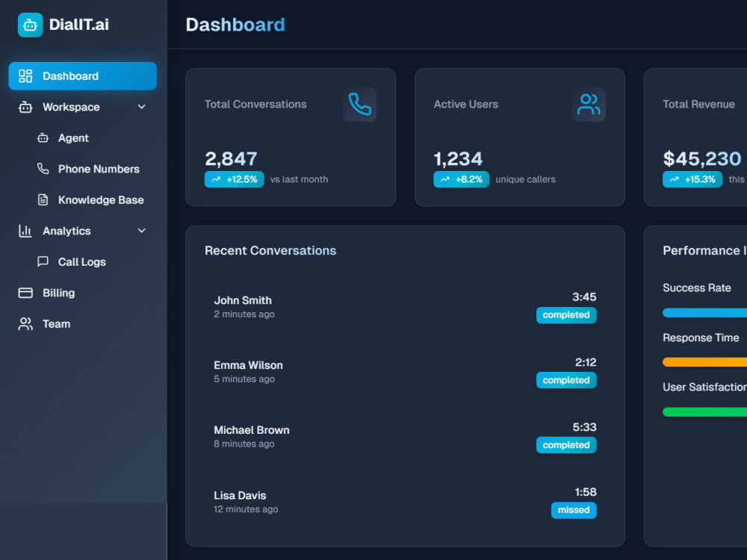
Task: Click the phone icon on Total Conversations card
Action: point(360,105)
